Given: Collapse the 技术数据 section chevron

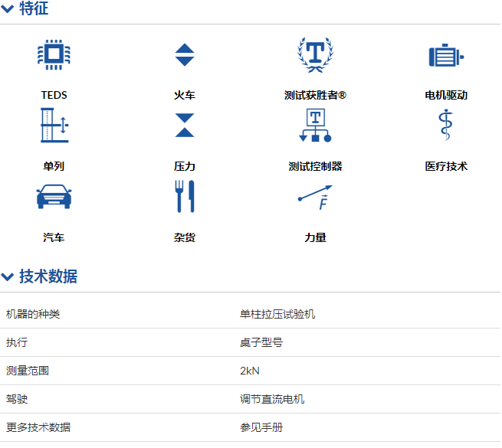Looking at the screenshot, I should click(x=8, y=276).
